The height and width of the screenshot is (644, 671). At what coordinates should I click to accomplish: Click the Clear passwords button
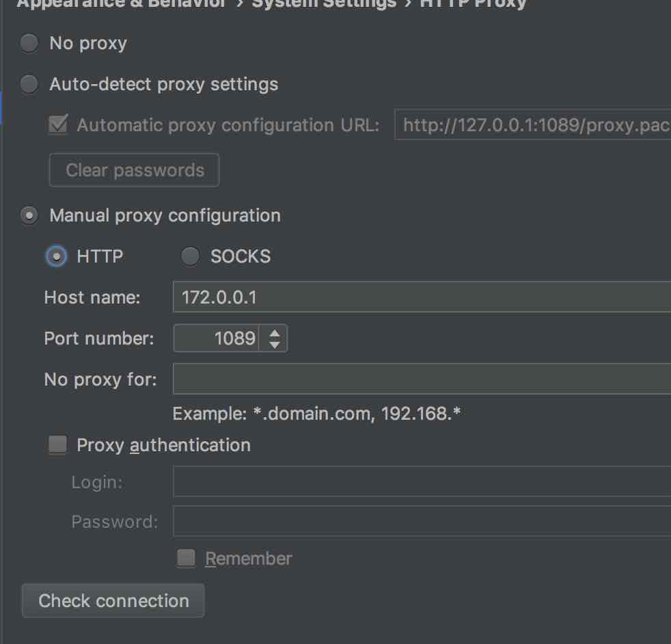tap(135, 170)
